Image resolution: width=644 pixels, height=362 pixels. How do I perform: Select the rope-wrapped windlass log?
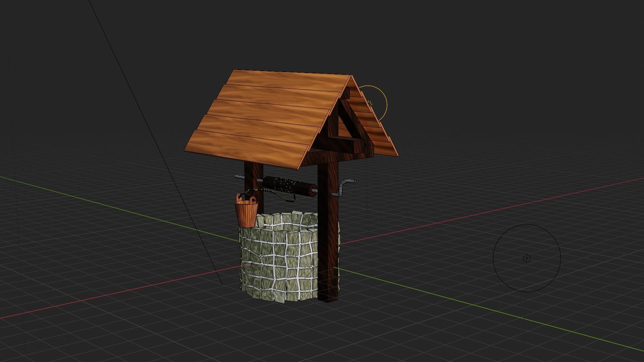pos(290,186)
